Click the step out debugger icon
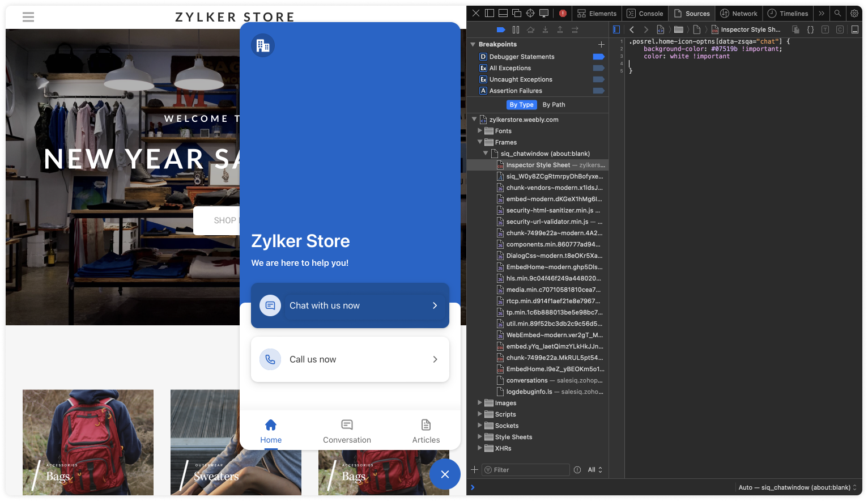 [560, 29]
